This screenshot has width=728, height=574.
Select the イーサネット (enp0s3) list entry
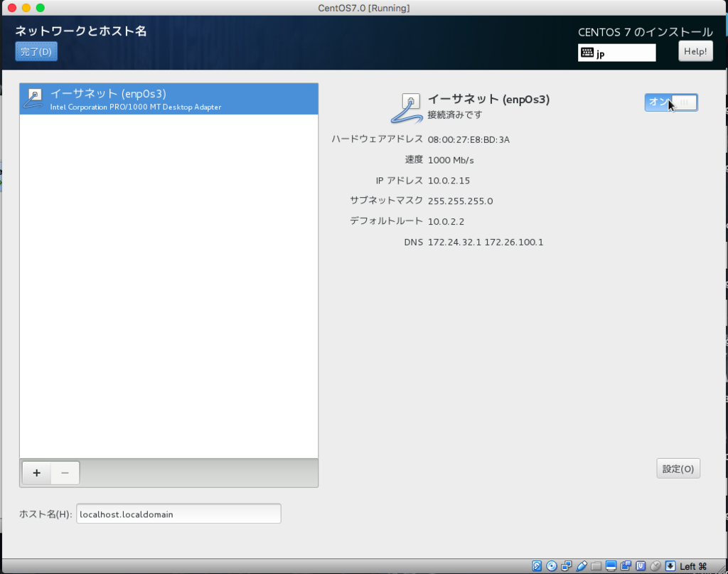click(168, 99)
